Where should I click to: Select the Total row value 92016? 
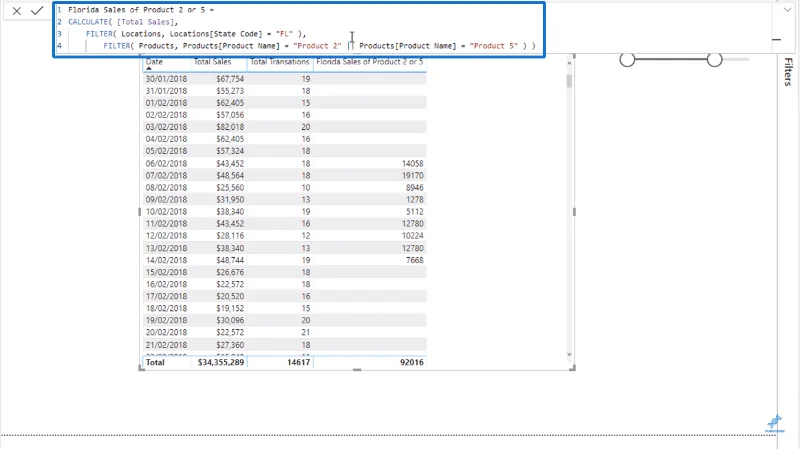412,362
